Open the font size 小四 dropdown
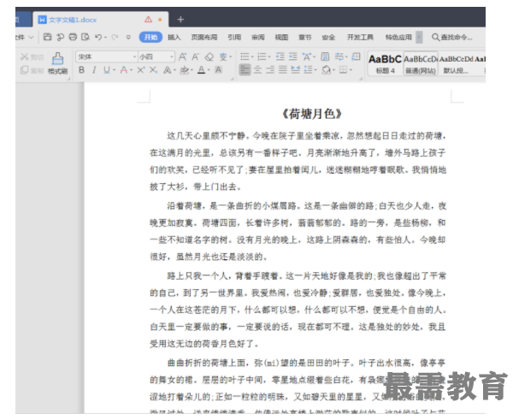Image resolution: width=513 pixels, height=420 pixels. point(172,57)
